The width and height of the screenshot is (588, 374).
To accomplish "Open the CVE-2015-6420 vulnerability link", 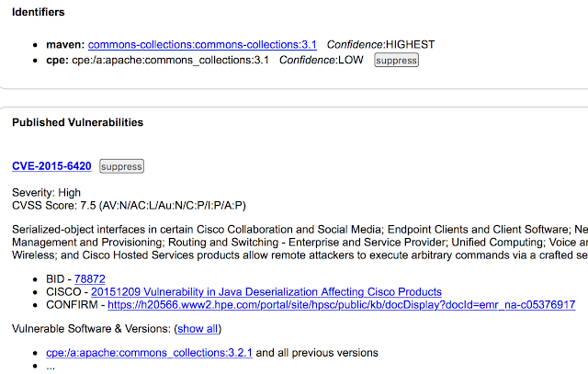I will [x=51, y=166].
